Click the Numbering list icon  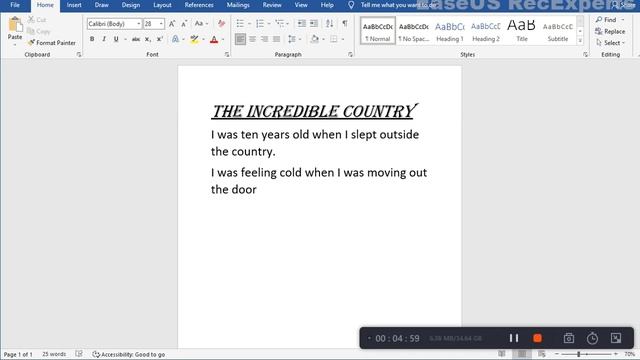pyautogui.click(x=260, y=24)
